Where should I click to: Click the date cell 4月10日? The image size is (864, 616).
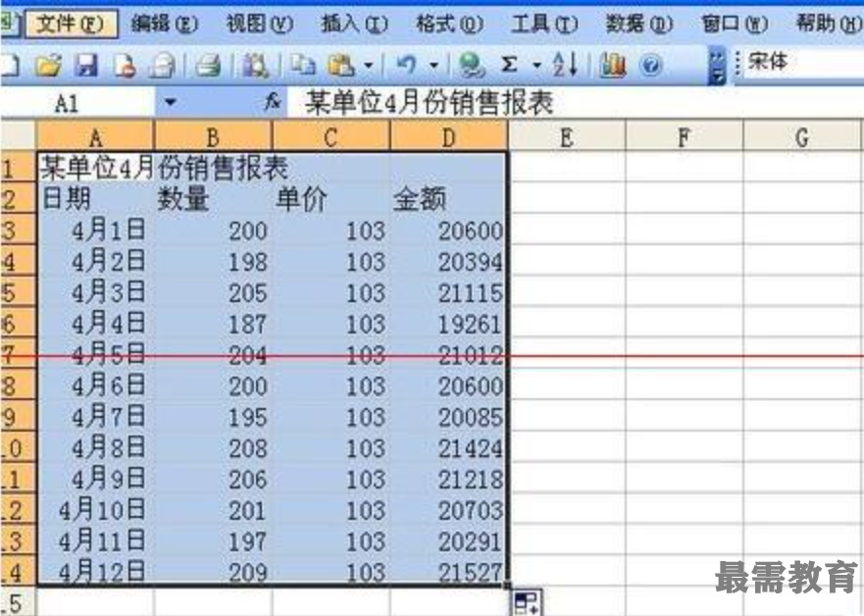96,510
